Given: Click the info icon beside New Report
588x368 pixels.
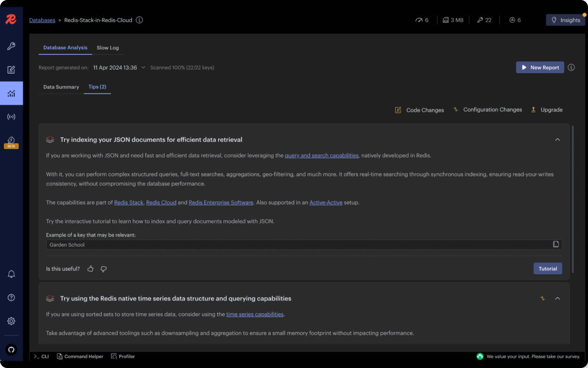Looking at the screenshot, I should (572, 67).
